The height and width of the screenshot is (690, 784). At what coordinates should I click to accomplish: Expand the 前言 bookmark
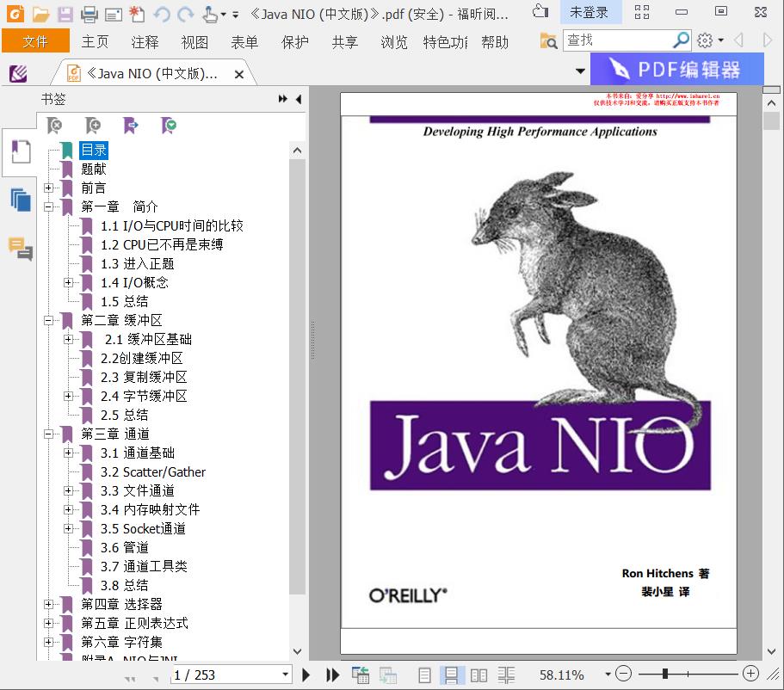[48, 188]
